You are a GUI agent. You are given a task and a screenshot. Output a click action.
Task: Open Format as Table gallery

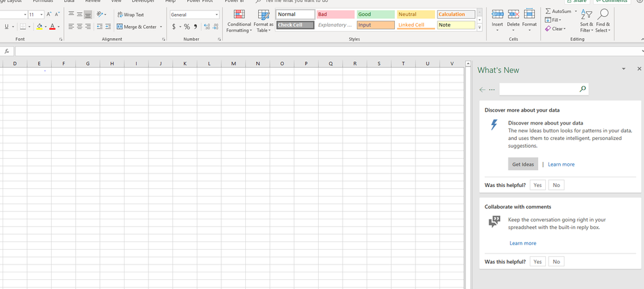[x=263, y=21]
